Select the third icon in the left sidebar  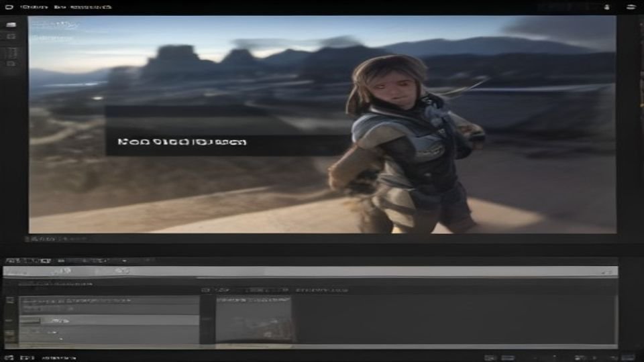(x=11, y=52)
